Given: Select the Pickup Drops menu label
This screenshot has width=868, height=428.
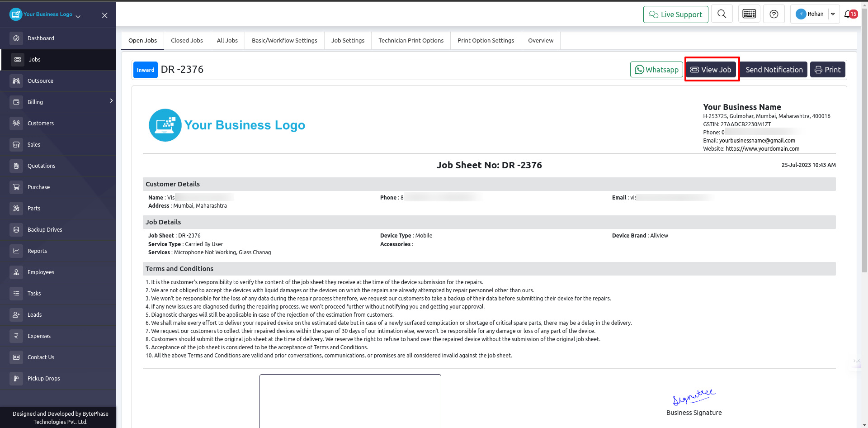Looking at the screenshot, I should (x=44, y=379).
